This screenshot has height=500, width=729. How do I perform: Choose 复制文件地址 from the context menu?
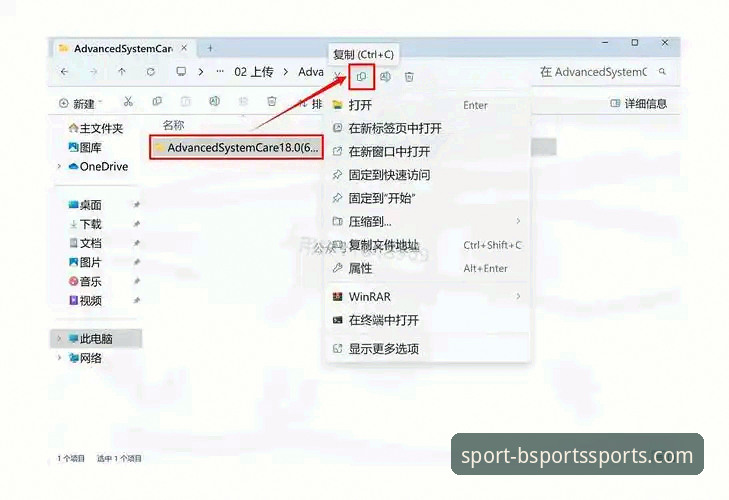click(x=428, y=245)
